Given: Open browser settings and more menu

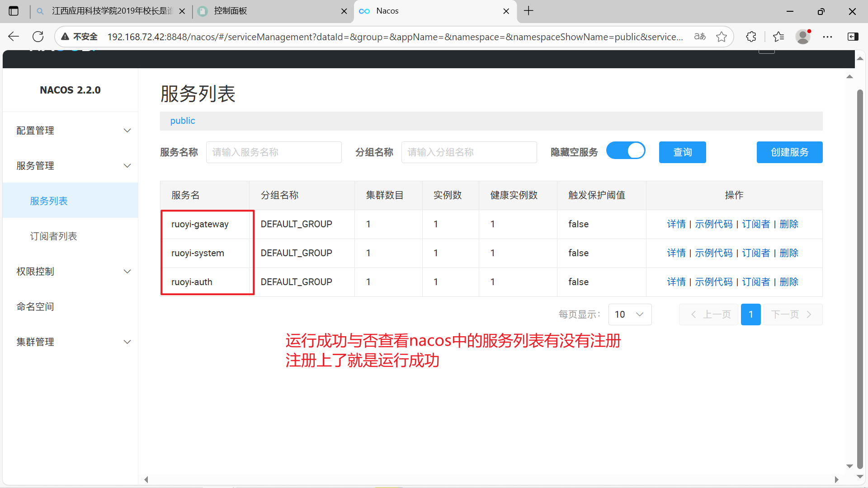Looking at the screenshot, I should click(827, 37).
